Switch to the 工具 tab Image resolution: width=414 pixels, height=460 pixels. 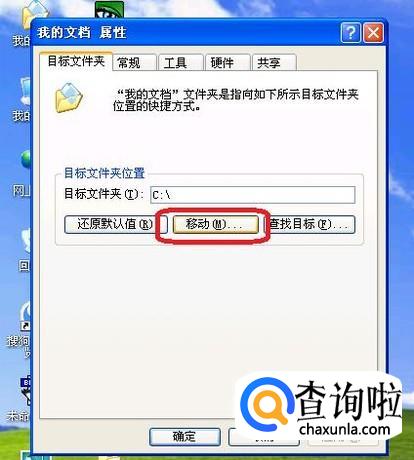tap(181, 63)
